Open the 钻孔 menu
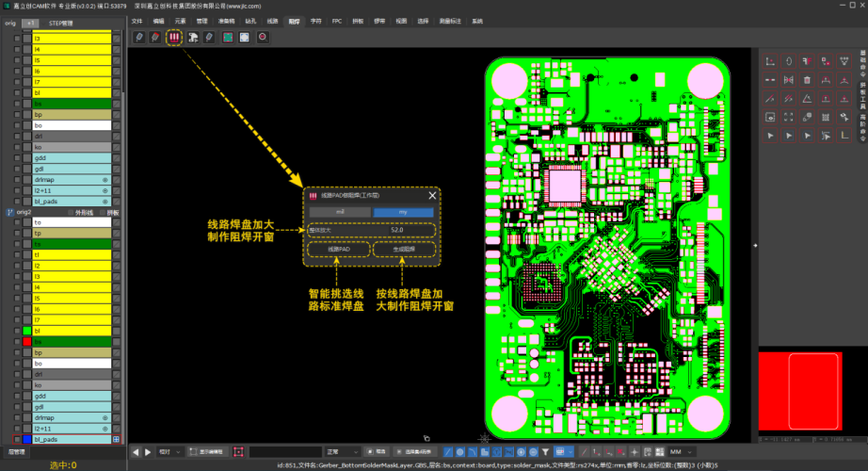 coord(250,21)
